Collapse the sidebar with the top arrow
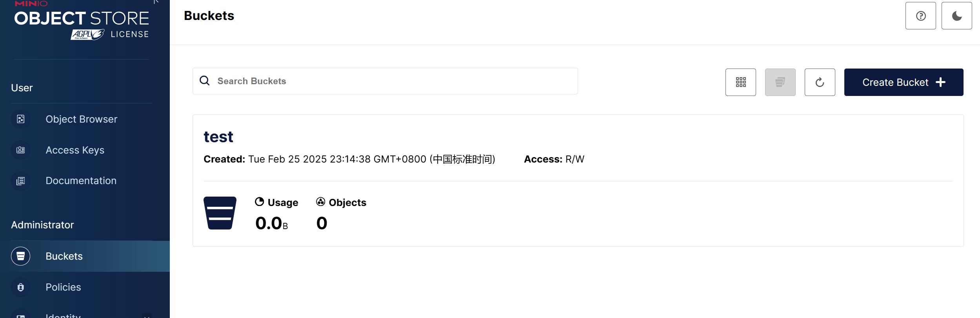The width and height of the screenshot is (980, 318). (156, 2)
